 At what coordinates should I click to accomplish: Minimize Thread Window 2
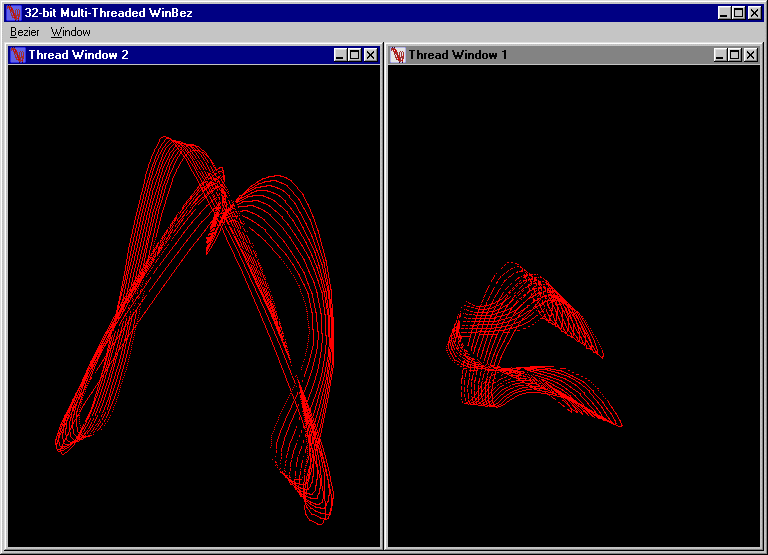[340, 55]
